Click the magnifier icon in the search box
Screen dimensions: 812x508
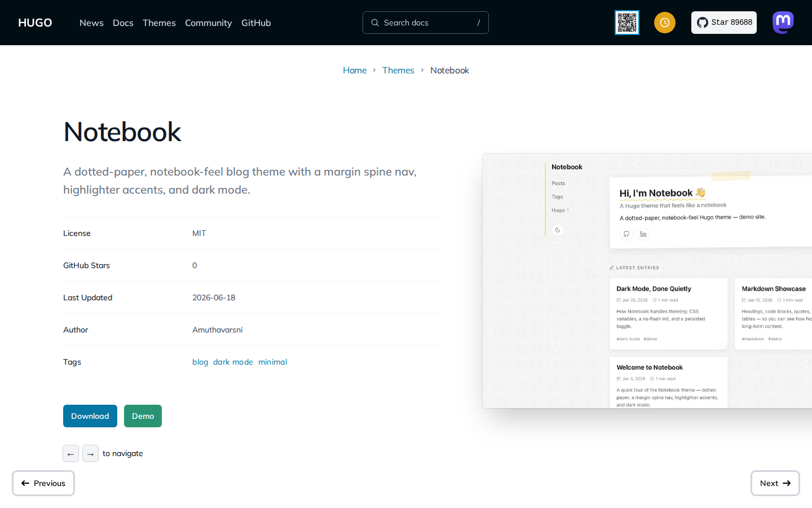click(x=375, y=23)
